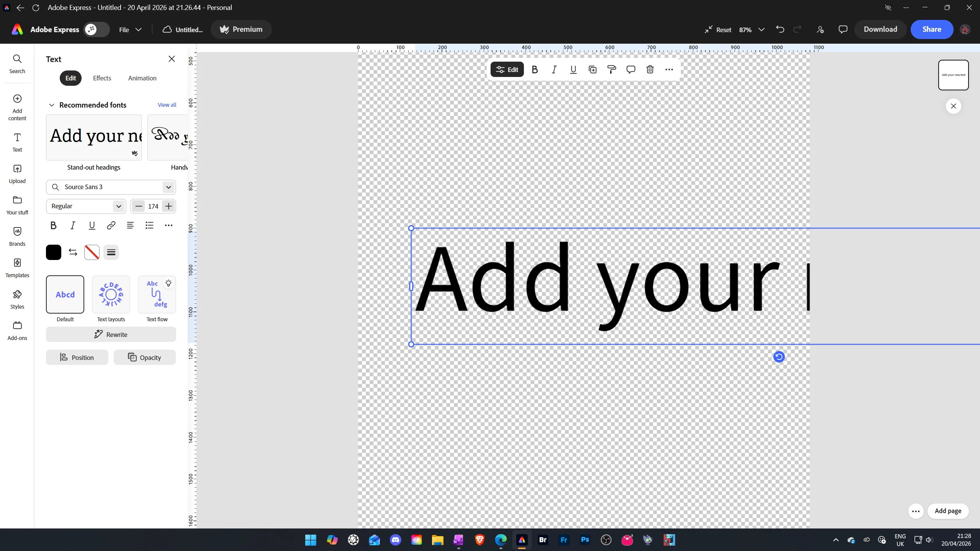Click the insert link icon in Text panel

pyautogui.click(x=111, y=225)
